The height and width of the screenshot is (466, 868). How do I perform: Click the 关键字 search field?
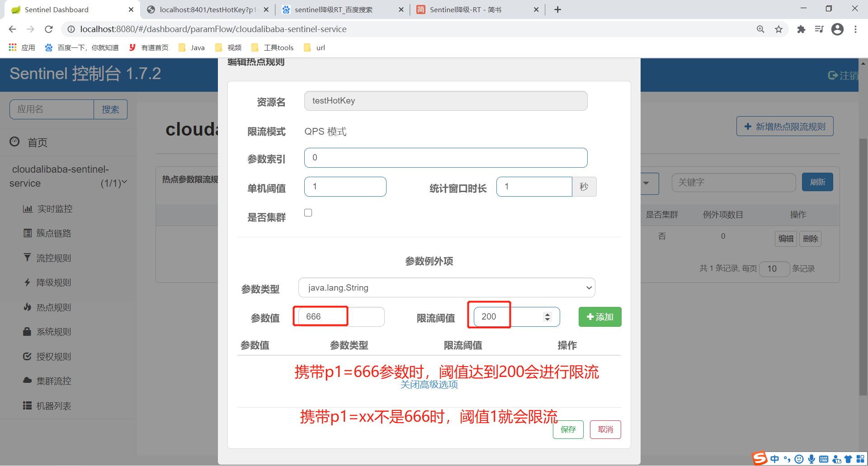tap(734, 183)
